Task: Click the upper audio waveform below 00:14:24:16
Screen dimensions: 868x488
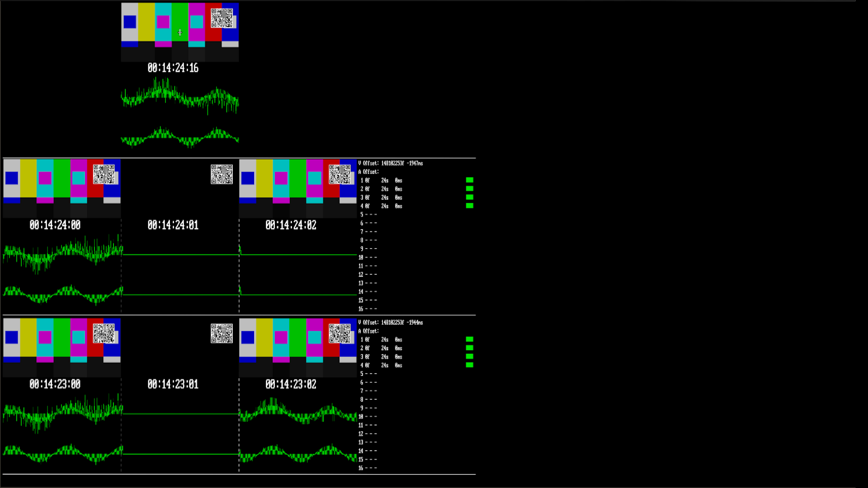Action: [180, 97]
